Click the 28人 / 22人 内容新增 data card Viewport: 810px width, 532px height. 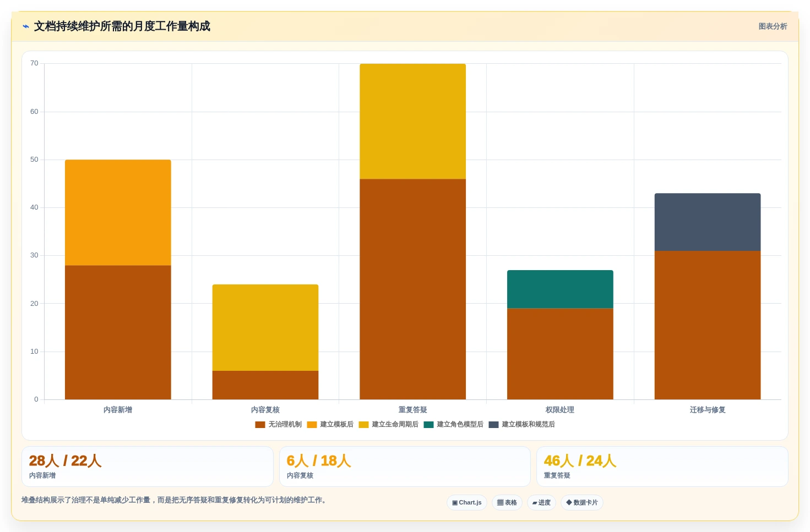click(148, 467)
